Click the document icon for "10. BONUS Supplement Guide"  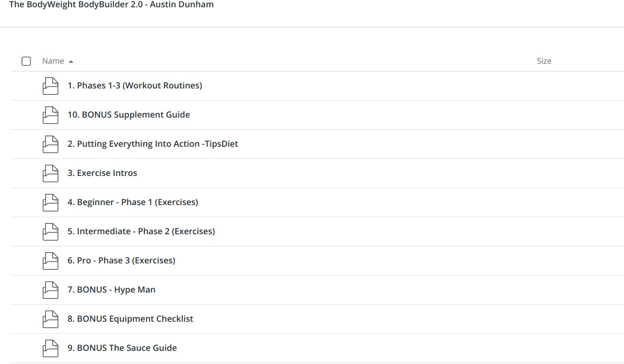tap(50, 115)
